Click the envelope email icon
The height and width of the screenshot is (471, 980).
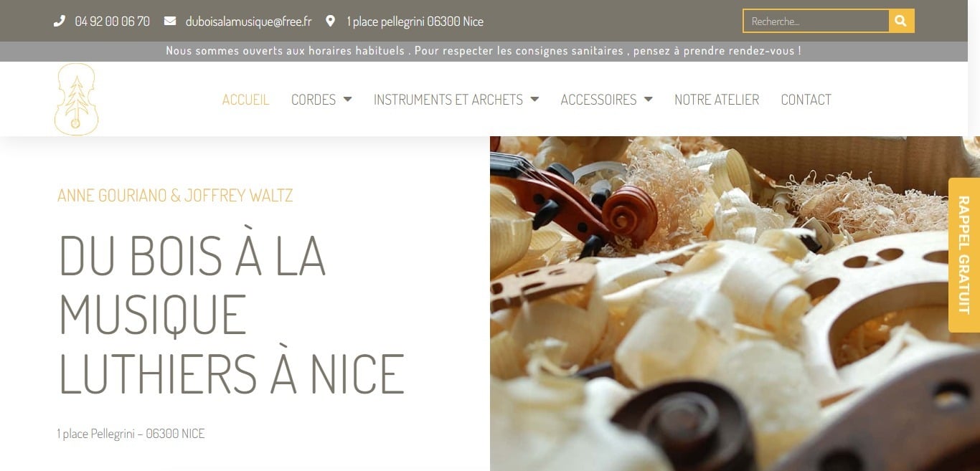click(170, 21)
